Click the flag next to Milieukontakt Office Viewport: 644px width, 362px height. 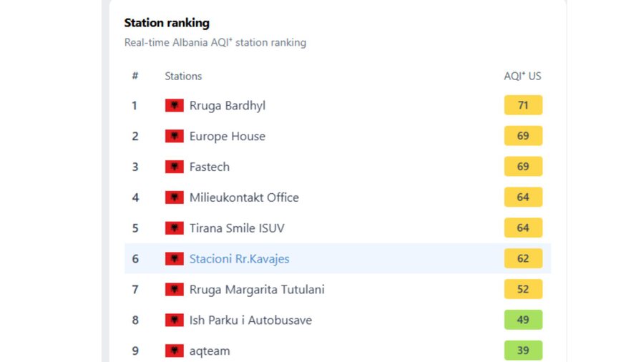click(x=174, y=198)
